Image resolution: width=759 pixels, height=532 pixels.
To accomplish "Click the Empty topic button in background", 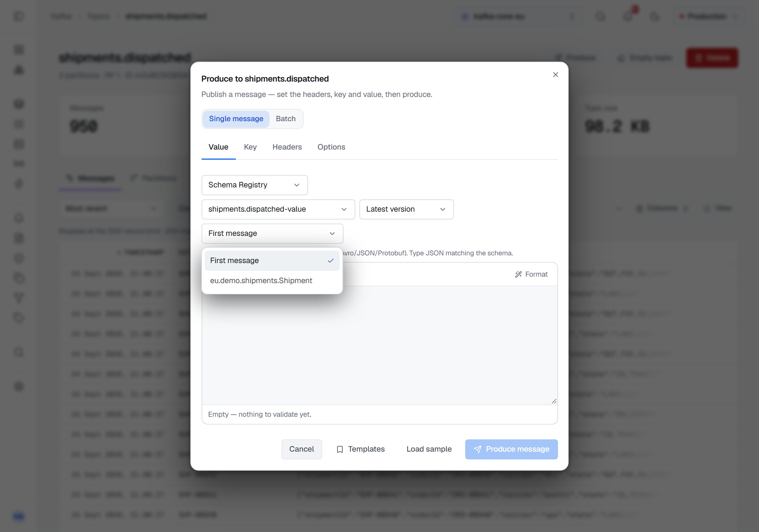I will pyautogui.click(x=644, y=58).
